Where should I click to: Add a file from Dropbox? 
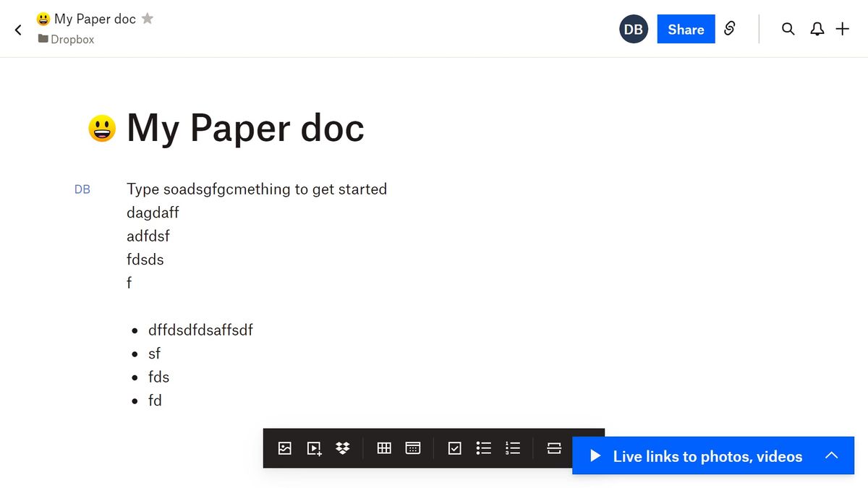342,448
